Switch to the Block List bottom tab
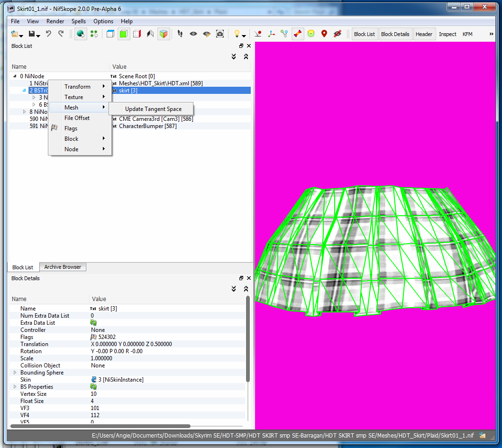Image resolution: width=502 pixels, height=448 pixels. [22, 267]
